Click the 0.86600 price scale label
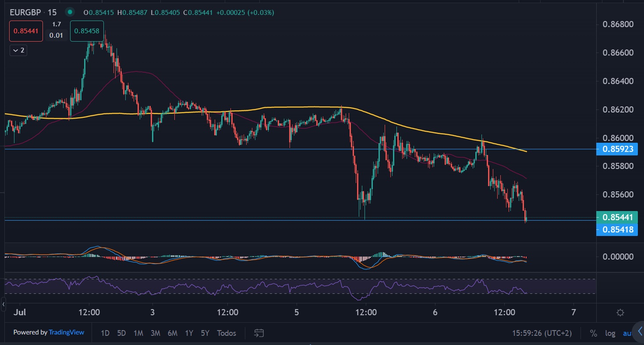 618,53
